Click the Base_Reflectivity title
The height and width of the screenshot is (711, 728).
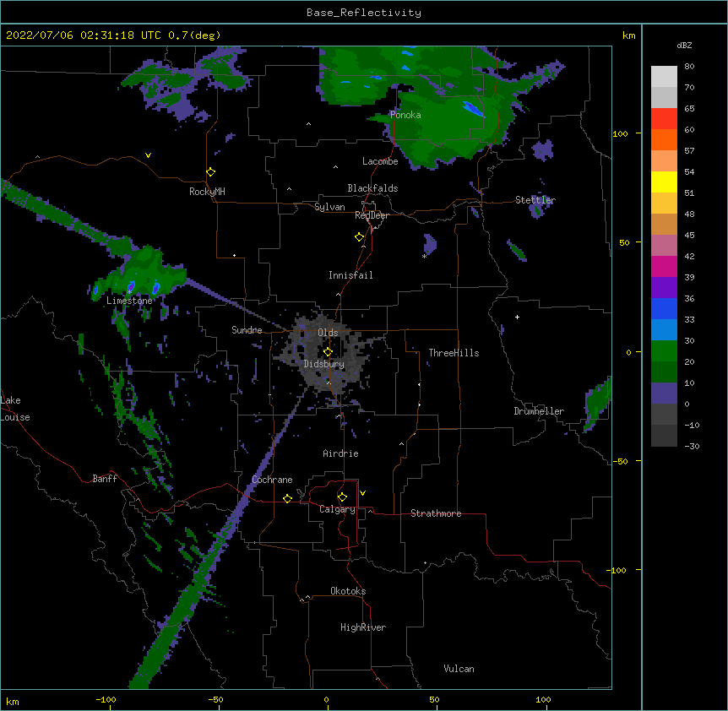pos(364,13)
